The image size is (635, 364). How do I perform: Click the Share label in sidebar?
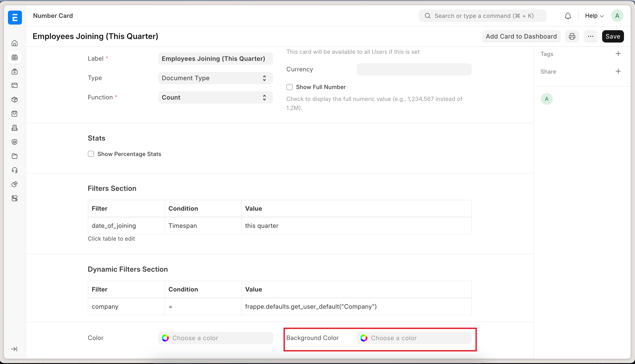[x=548, y=71]
